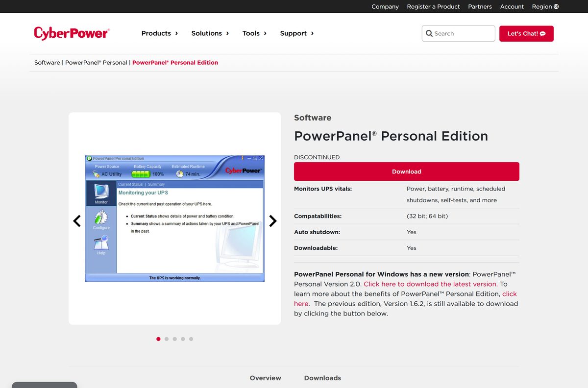Click the DISCONTINUED label
Screen dimensions: 588x388
(317, 157)
